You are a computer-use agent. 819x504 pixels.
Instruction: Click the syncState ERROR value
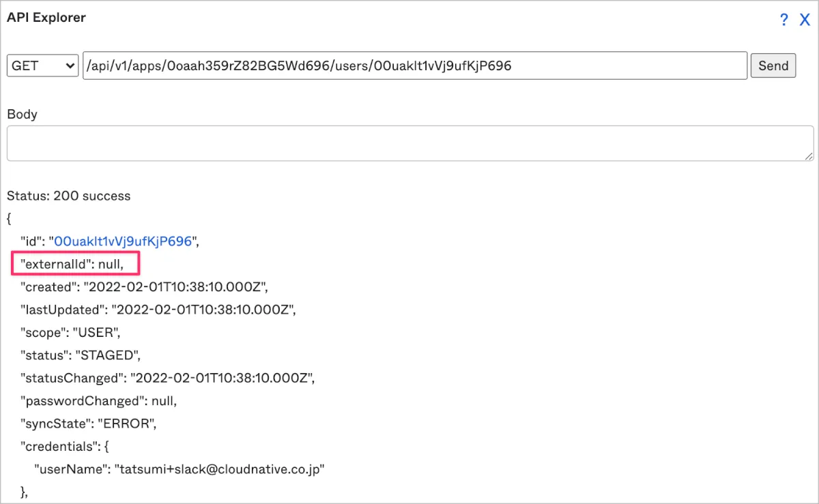(127, 424)
